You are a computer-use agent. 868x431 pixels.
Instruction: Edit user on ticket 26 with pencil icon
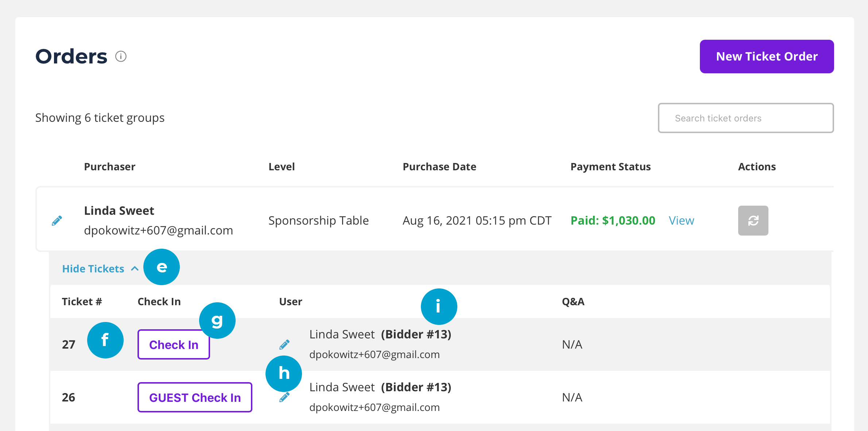pyautogui.click(x=284, y=397)
